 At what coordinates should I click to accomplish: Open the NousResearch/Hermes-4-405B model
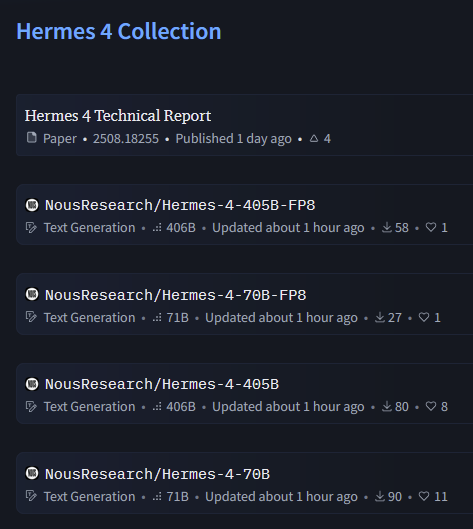162,384
